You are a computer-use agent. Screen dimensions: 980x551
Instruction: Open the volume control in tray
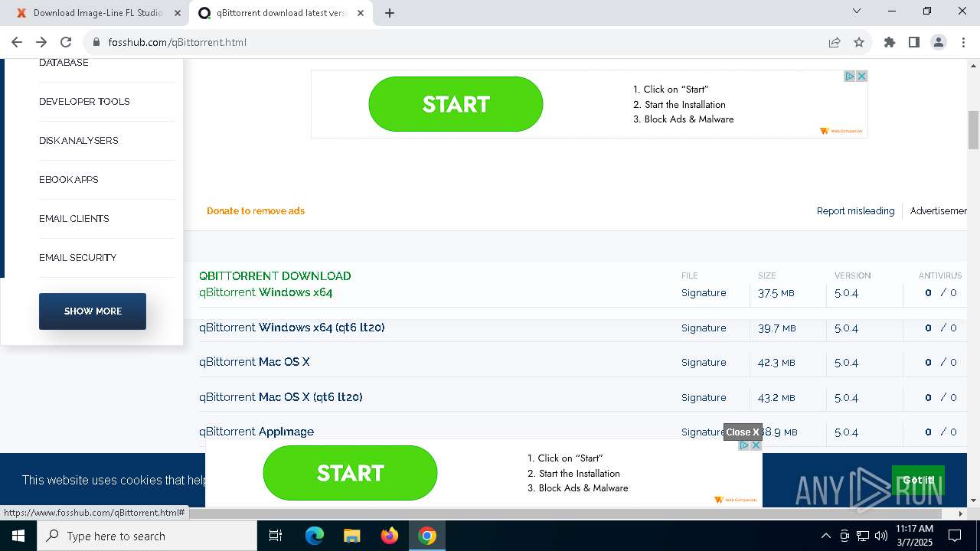881,536
